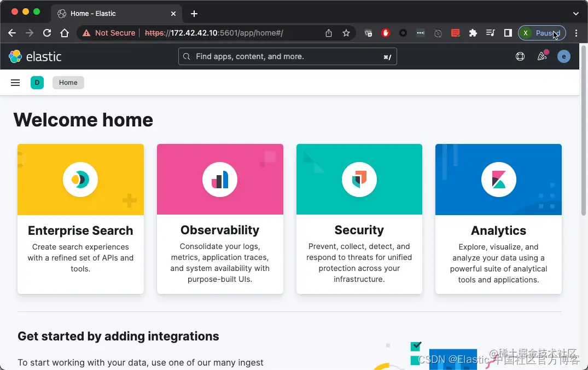Viewport: 588px width, 370px height.
Task: Click the address bar URL
Action: (214, 33)
